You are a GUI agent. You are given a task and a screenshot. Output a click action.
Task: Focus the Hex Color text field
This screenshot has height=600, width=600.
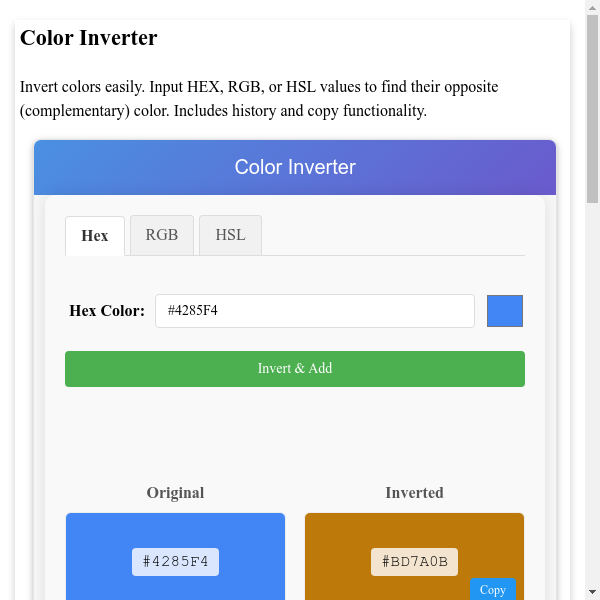pos(314,311)
